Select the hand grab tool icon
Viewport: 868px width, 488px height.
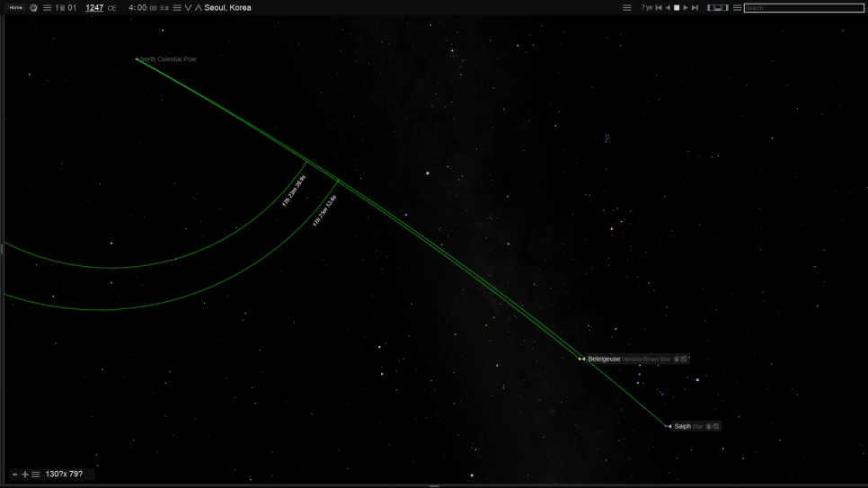(34, 8)
